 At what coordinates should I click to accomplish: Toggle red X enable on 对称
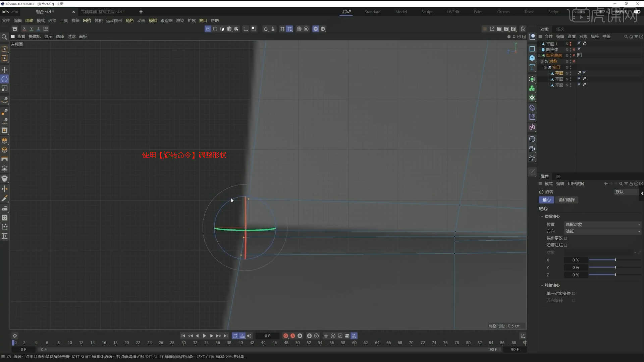[574, 62]
